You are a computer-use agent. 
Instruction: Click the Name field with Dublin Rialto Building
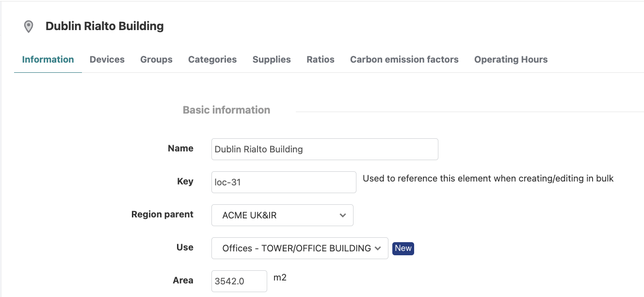[x=325, y=149]
